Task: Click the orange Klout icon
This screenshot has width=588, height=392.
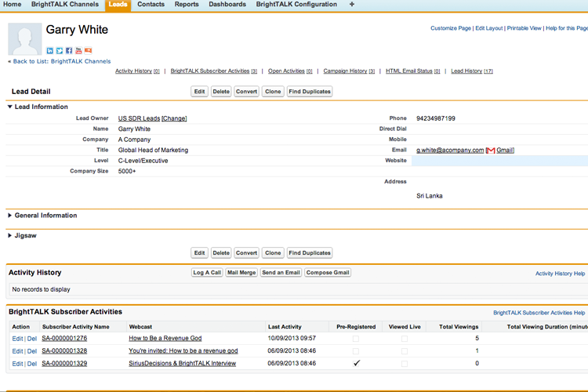Action: click(x=88, y=51)
